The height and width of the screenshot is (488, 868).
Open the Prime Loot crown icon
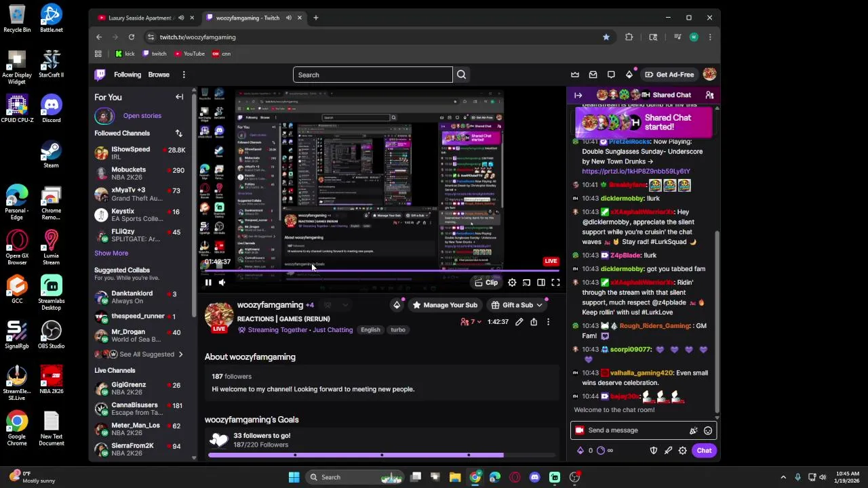pyautogui.click(x=575, y=75)
